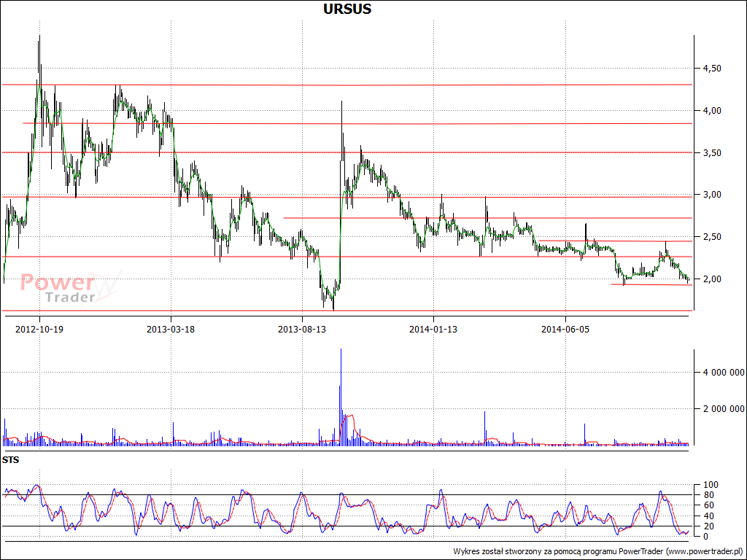This screenshot has height=560, width=747.
Task: Click the 3,00 price axis label
Action: point(712,195)
